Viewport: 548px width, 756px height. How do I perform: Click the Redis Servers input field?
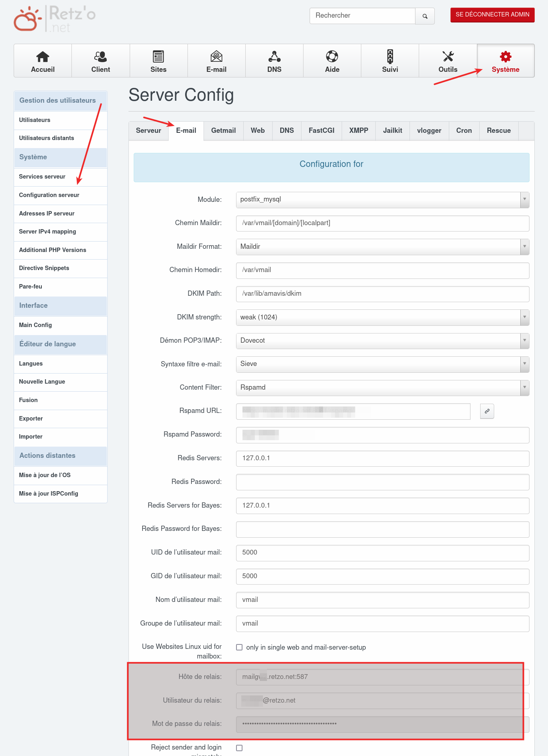(383, 459)
